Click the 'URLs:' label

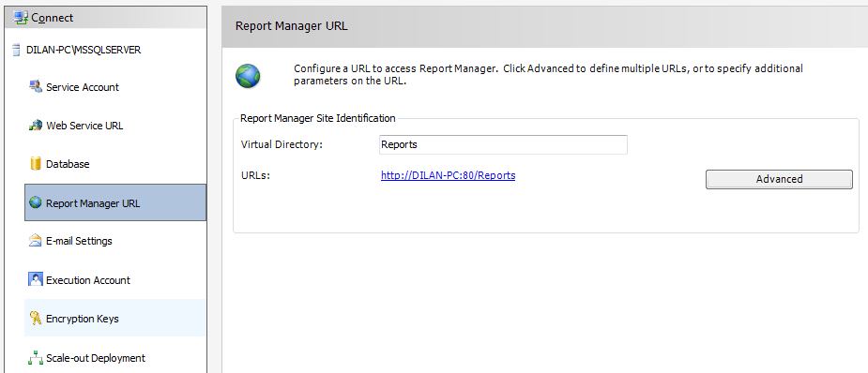pyautogui.click(x=255, y=176)
